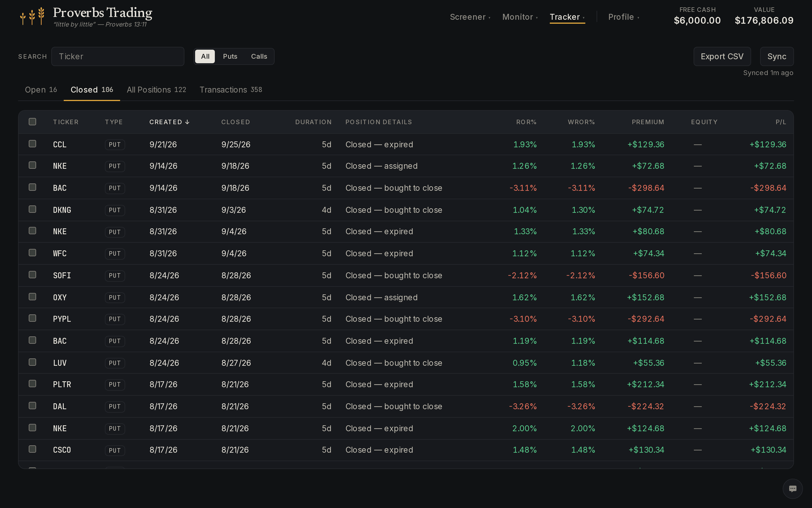812x508 pixels.
Task: Switch to All Positions 122 tab
Action: (156, 90)
